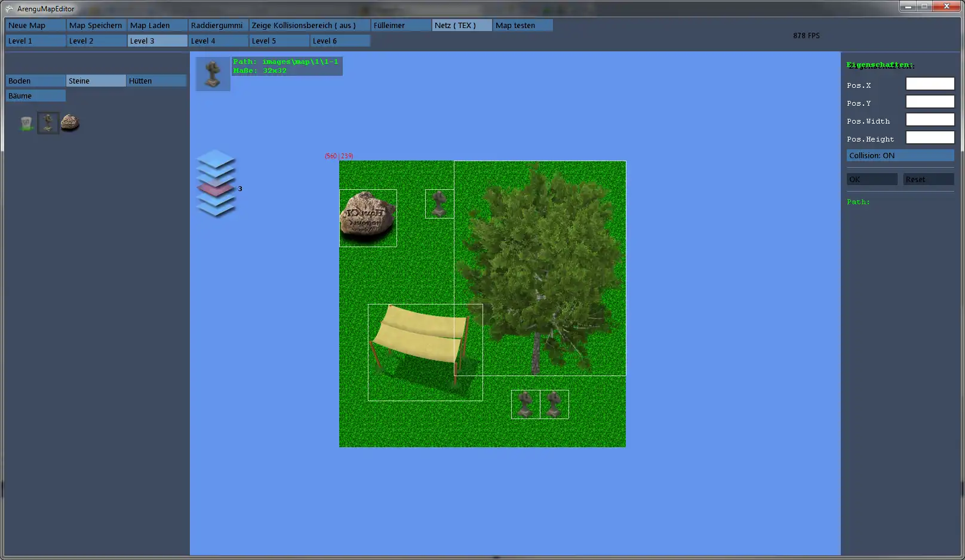Maximize the ArenguMapEditor window
This screenshot has height=560, width=965.
point(924,6)
